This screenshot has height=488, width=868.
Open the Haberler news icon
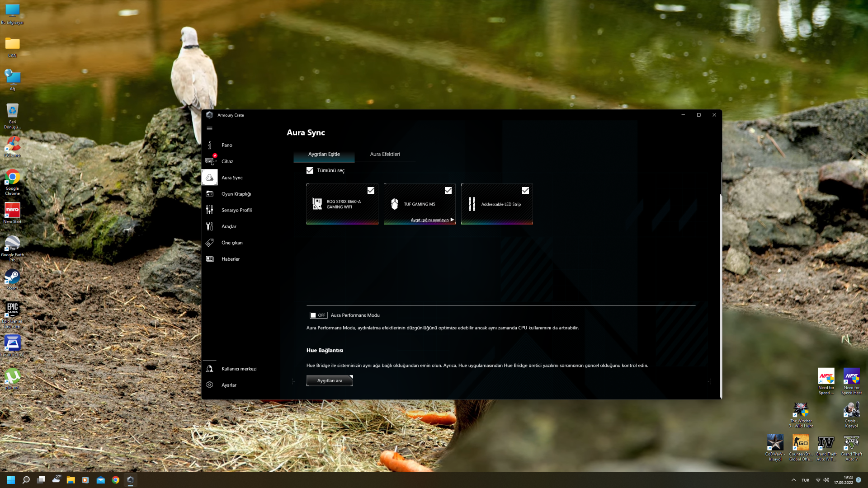(x=209, y=259)
